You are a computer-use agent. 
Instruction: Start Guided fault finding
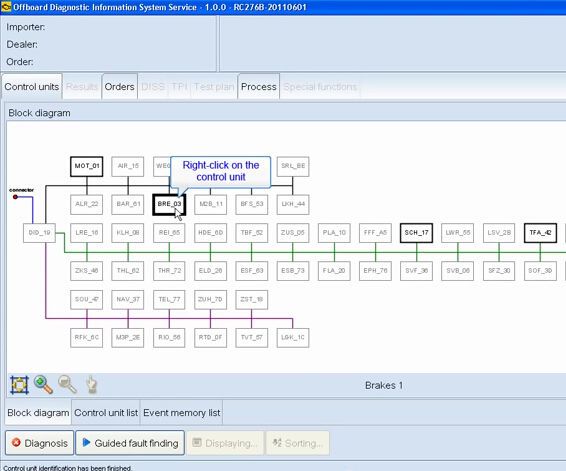pyautogui.click(x=130, y=443)
